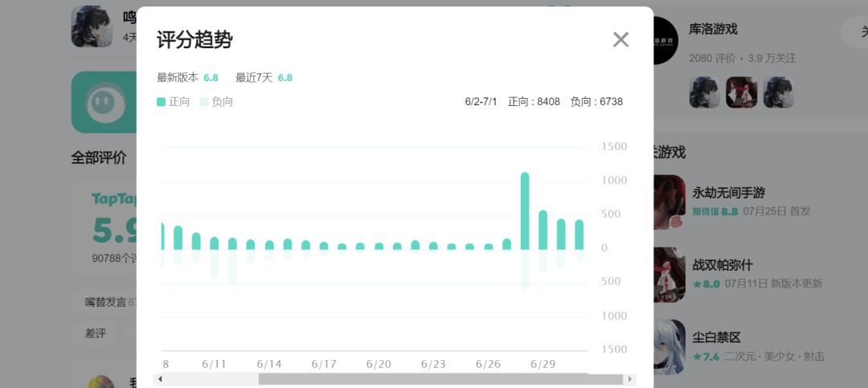Toggle the 正向 legend series
The width and height of the screenshot is (868, 388).
pos(174,102)
